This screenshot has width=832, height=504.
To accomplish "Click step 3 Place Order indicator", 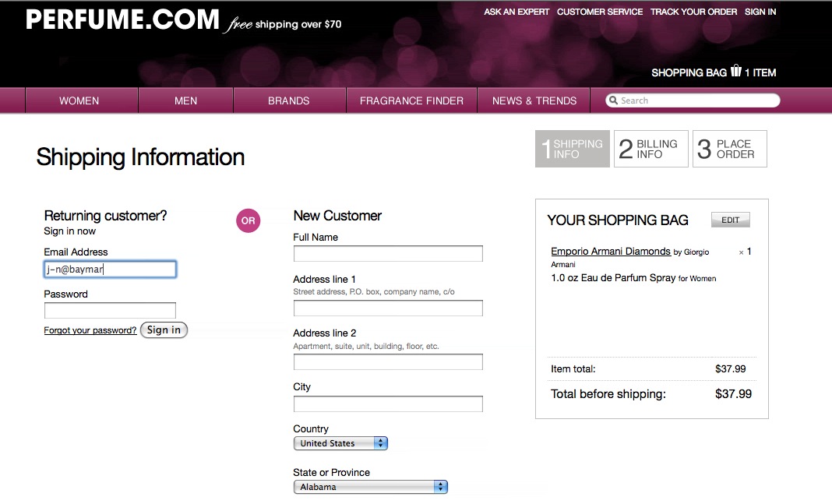I will [729, 148].
